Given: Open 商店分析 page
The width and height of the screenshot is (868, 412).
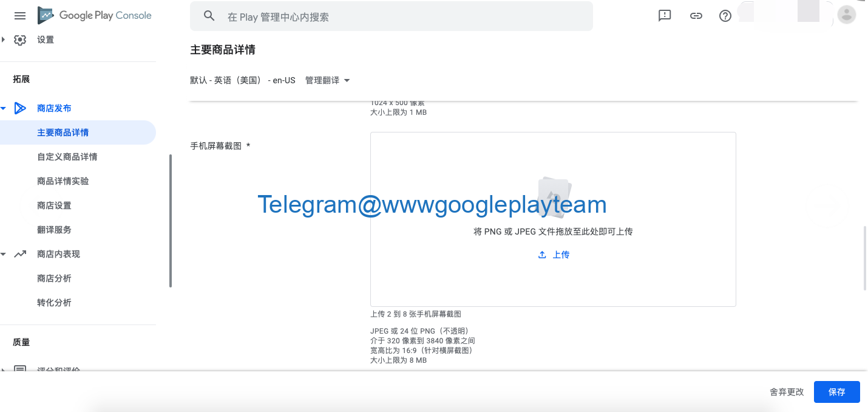Looking at the screenshot, I should point(54,278).
